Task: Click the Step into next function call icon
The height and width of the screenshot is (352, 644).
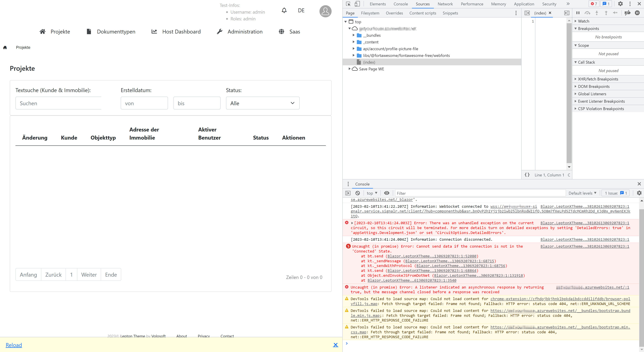Action: coord(597,13)
